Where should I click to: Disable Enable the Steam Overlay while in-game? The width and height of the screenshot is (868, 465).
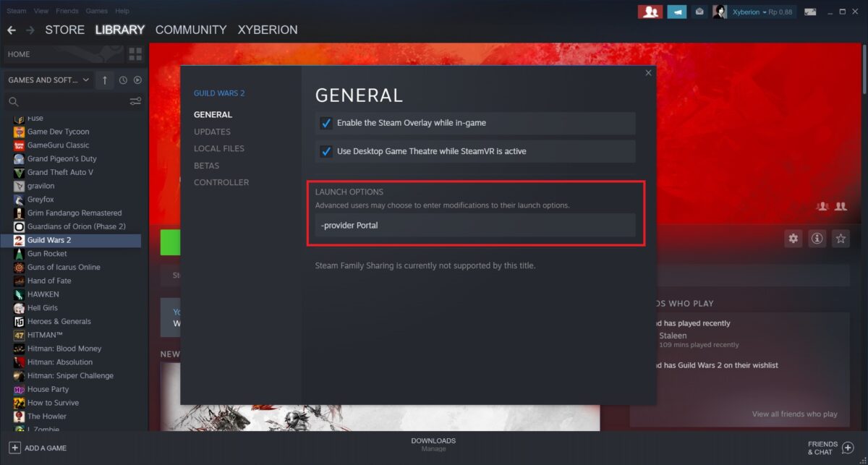(x=326, y=123)
